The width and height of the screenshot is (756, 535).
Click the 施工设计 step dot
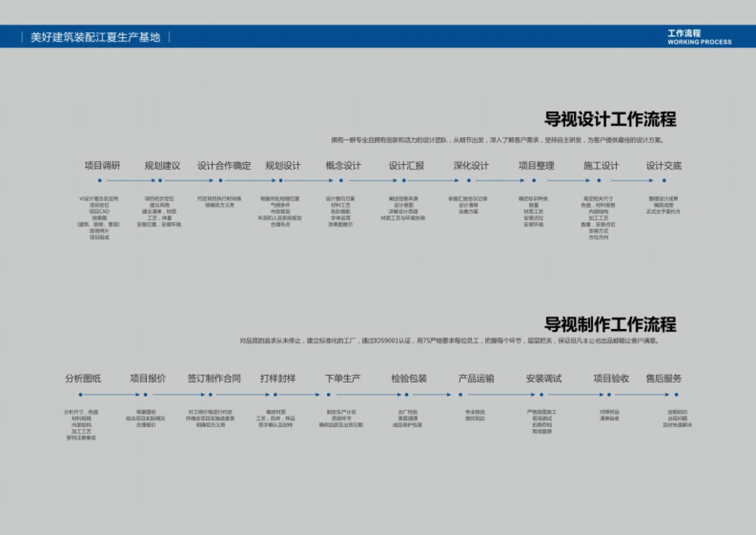coord(598,180)
